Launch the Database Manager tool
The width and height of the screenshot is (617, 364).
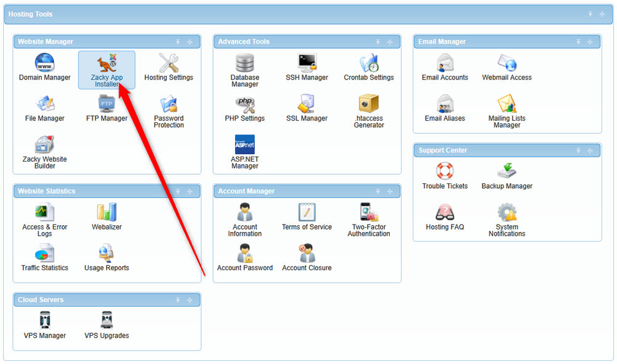244,68
